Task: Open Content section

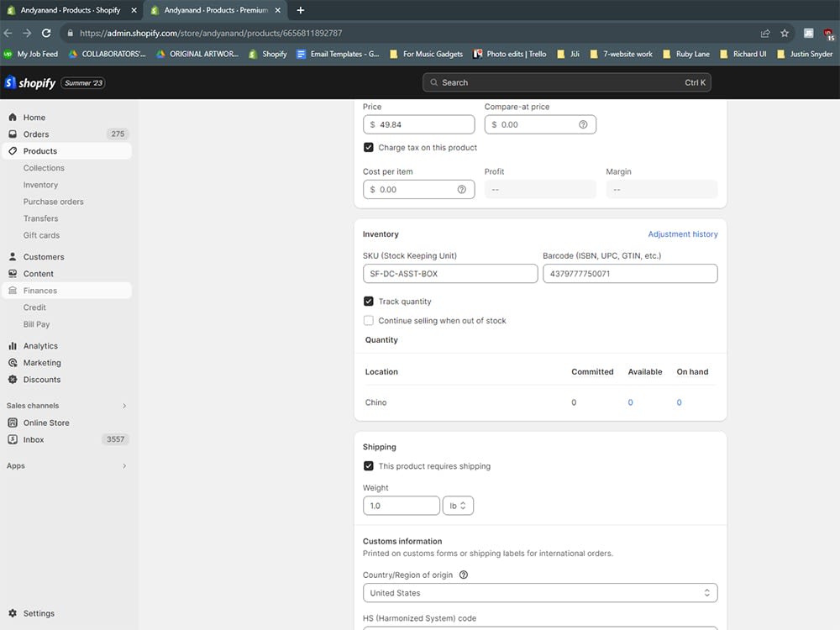Action: coord(38,274)
